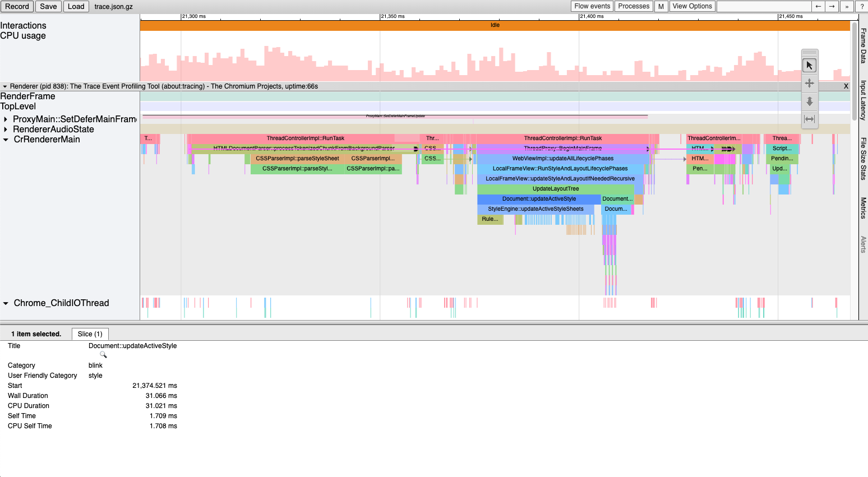Go to previous search result arrow
The image size is (868, 477).
pos(819,6)
